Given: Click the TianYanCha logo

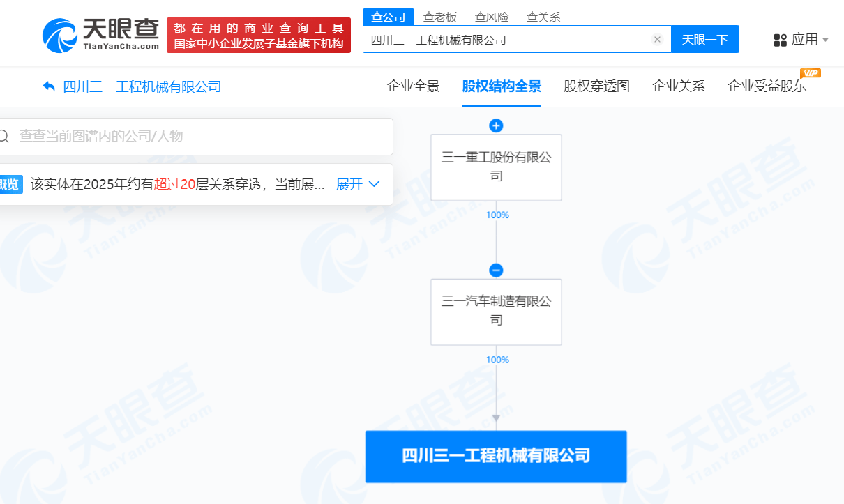Looking at the screenshot, I should coord(100,34).
